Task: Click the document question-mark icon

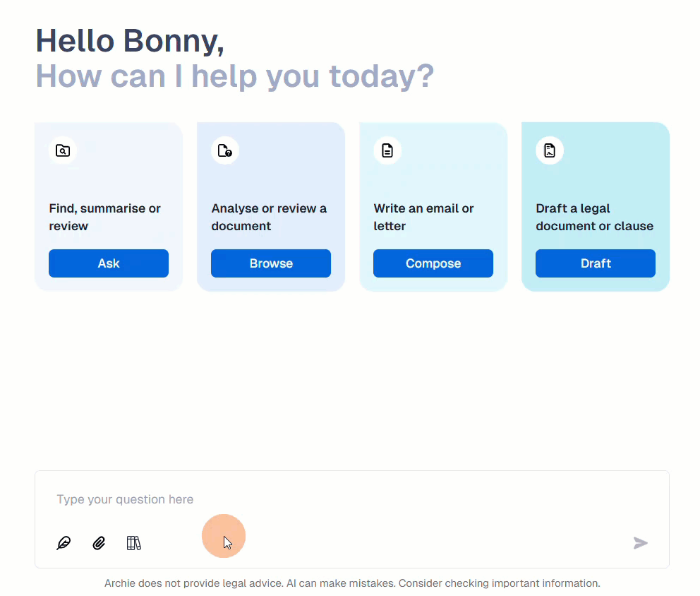Action: click(x=225, y=150)
